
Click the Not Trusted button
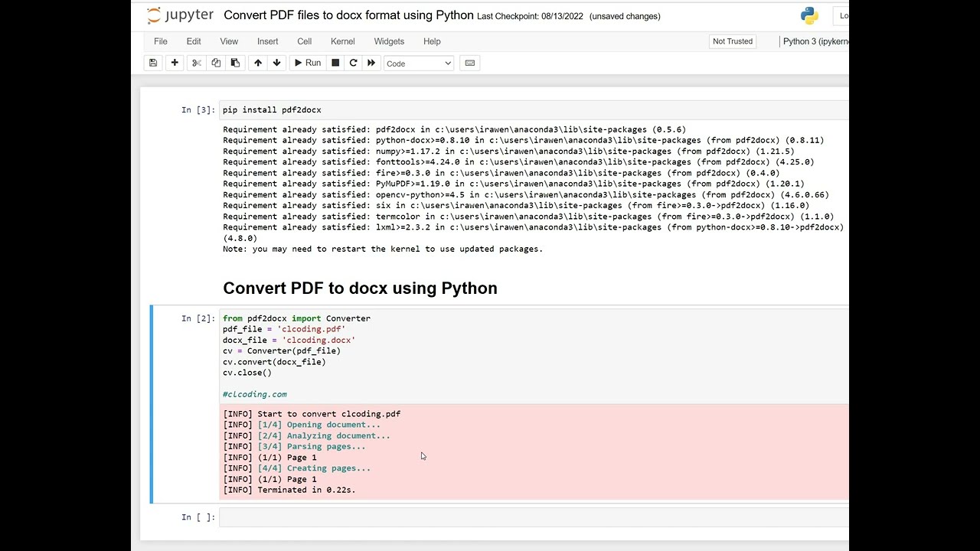click(x=733, y=41)
